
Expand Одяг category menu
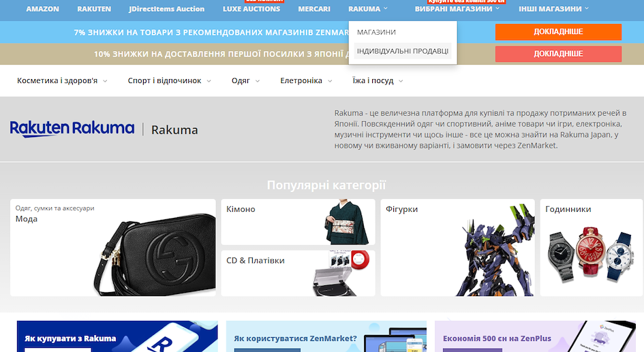(x=245, y=81)
